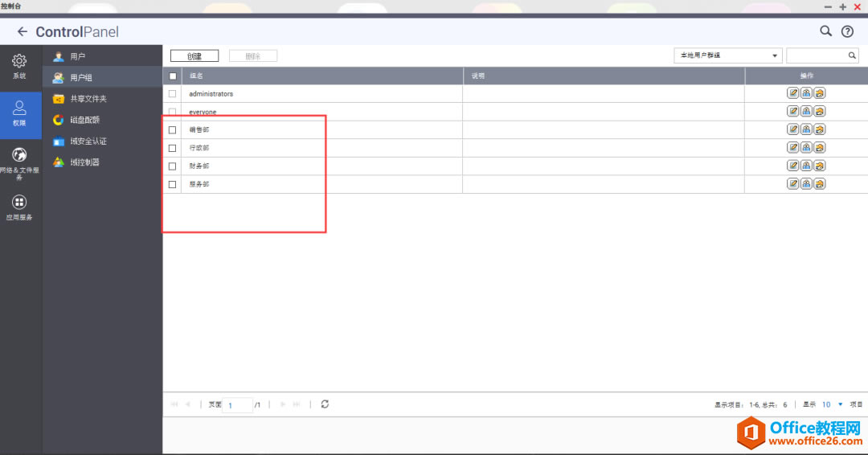
Task: Open the help question mark icon
Action: (847, 31)
